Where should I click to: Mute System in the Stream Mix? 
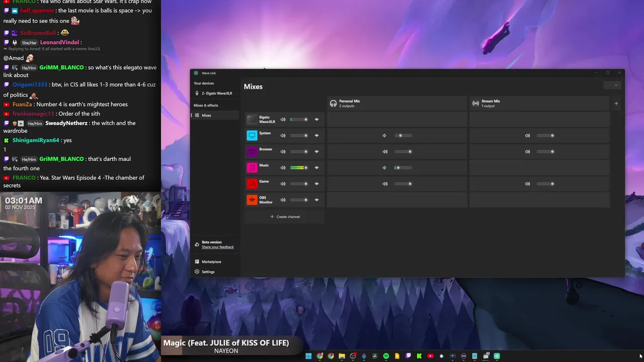pyautogui.click(x=527, y=135)
